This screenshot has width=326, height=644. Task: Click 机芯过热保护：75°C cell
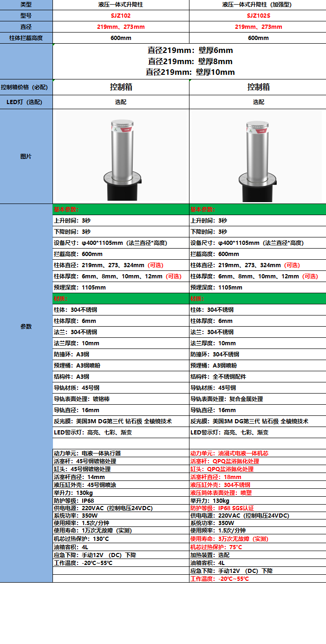click(x=258, y=547)
